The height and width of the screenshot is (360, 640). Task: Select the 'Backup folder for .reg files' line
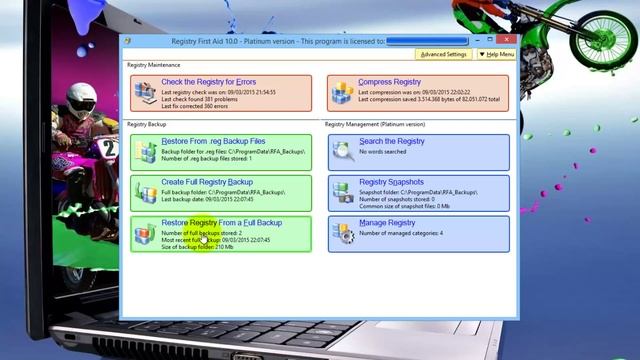233,151
